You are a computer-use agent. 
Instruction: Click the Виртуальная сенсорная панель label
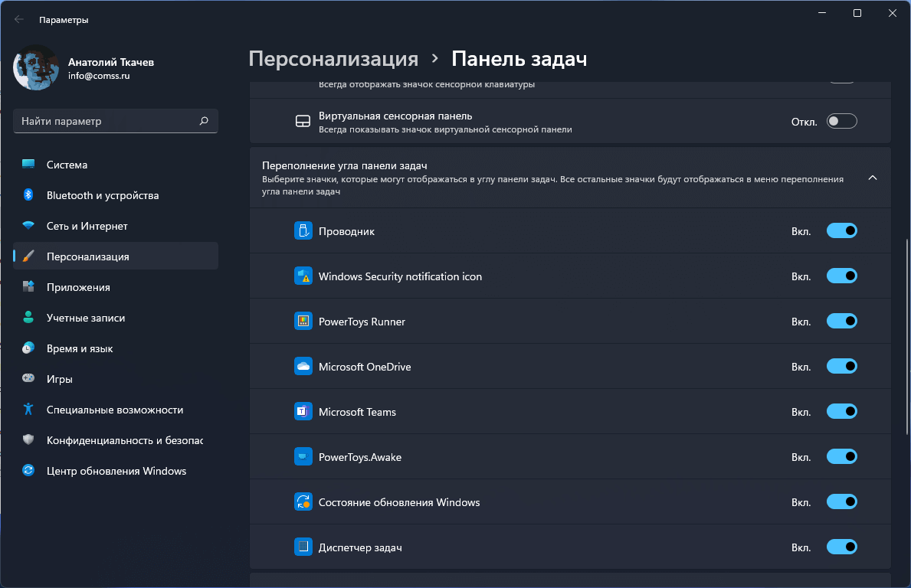(x=395, y=116)
